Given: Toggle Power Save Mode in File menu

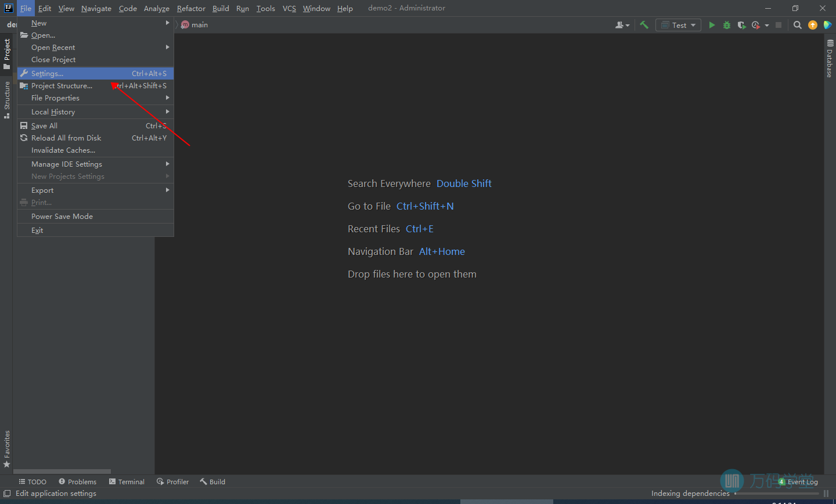Looking at the screenshot, I should [95, 217].
